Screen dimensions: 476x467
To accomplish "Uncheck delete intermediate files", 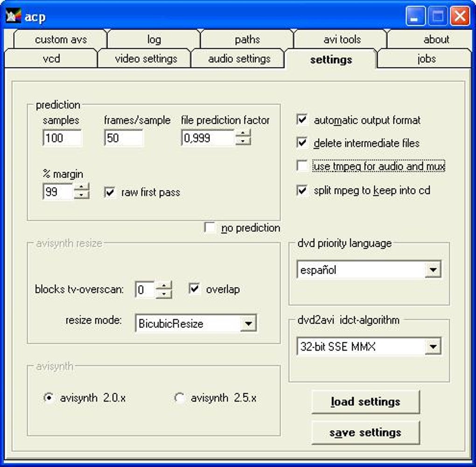I will coord(301,143).
